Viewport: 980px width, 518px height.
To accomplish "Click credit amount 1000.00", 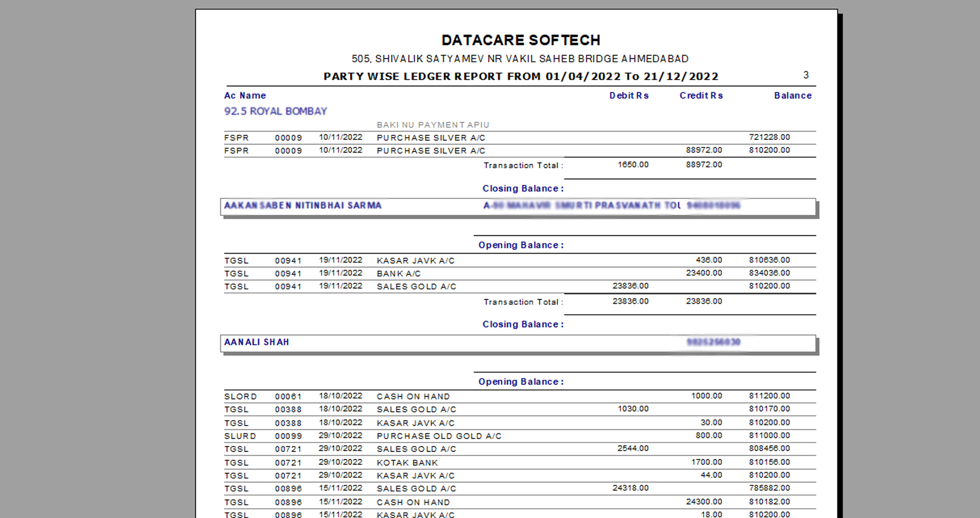I will coord(706,396).
